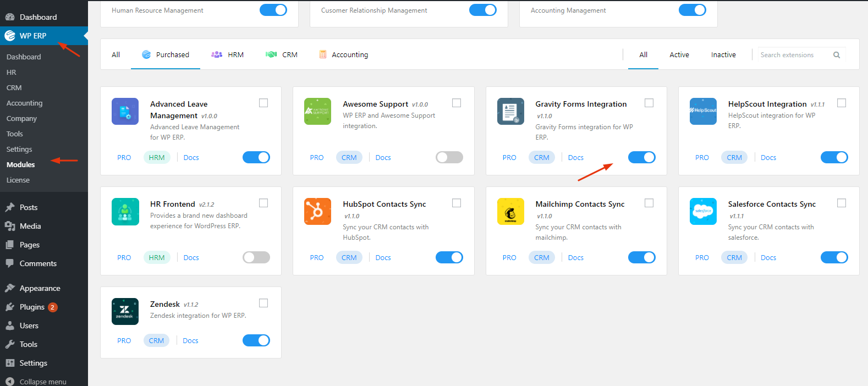Switch to the CRM category tab
This screenshot has width=868, height=386.
coord(282,54)
